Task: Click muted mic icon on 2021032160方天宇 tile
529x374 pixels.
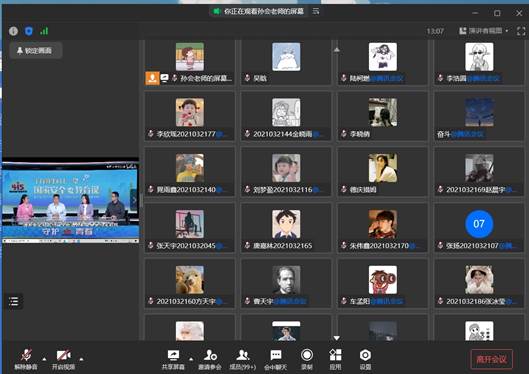Action: pos(150,301)
